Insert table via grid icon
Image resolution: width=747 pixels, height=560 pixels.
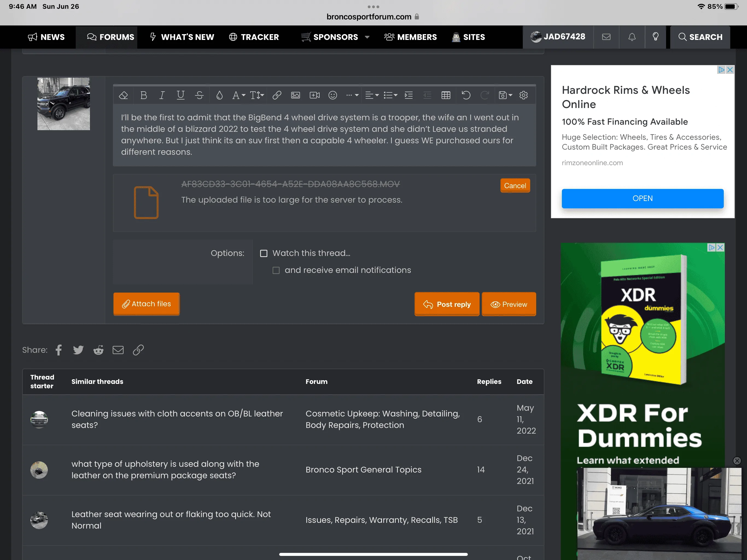tap(446, 96)
